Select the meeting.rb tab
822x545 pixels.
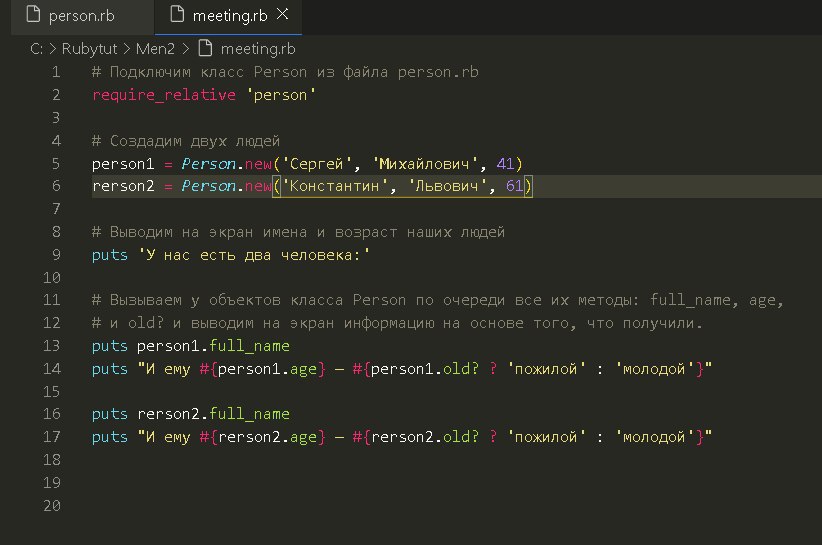tap(230, 16)
